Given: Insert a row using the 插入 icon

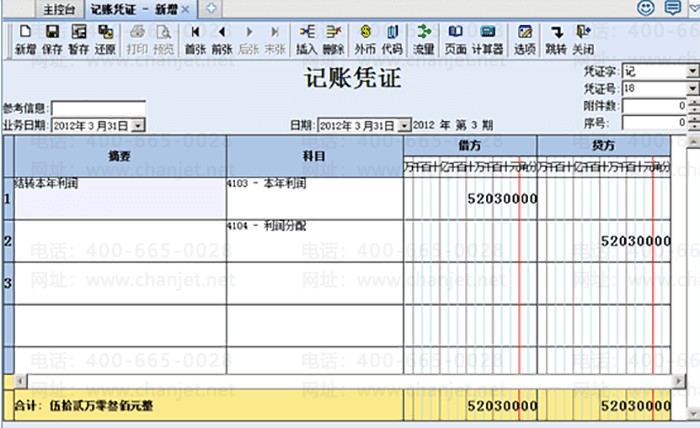Looking at the screenshot, I should click(x=307, y=39).
